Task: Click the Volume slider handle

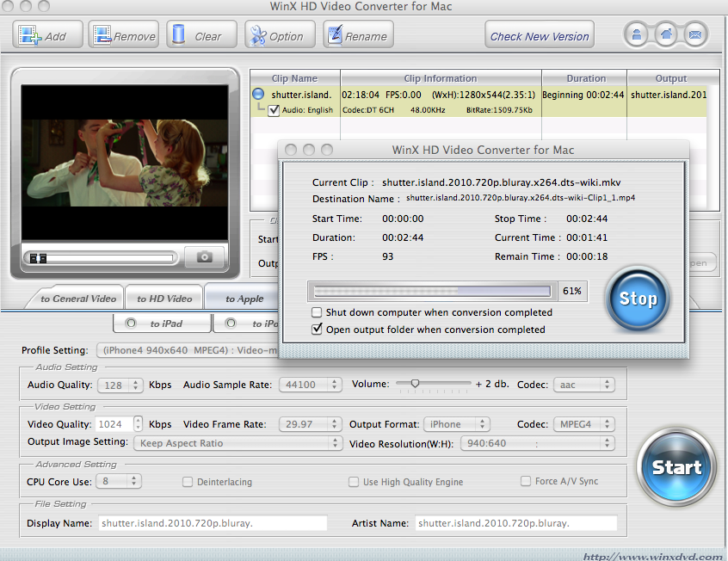Action: [415, 383]
